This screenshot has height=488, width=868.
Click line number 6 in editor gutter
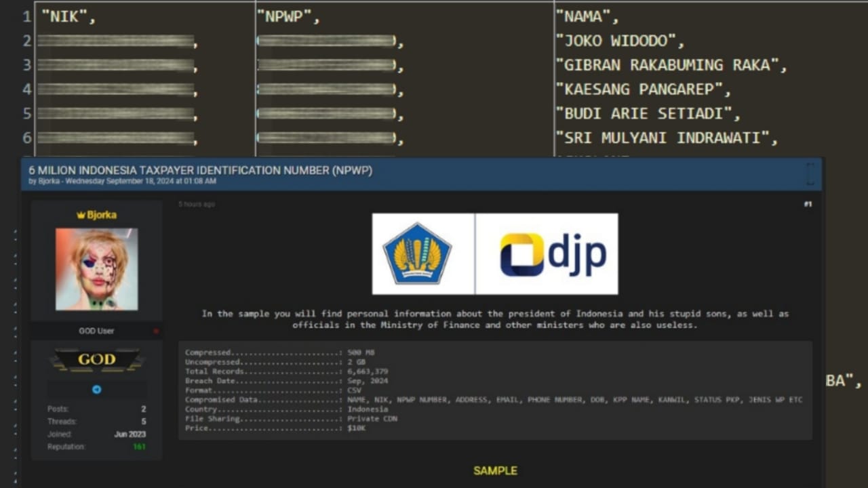[27, 138]
